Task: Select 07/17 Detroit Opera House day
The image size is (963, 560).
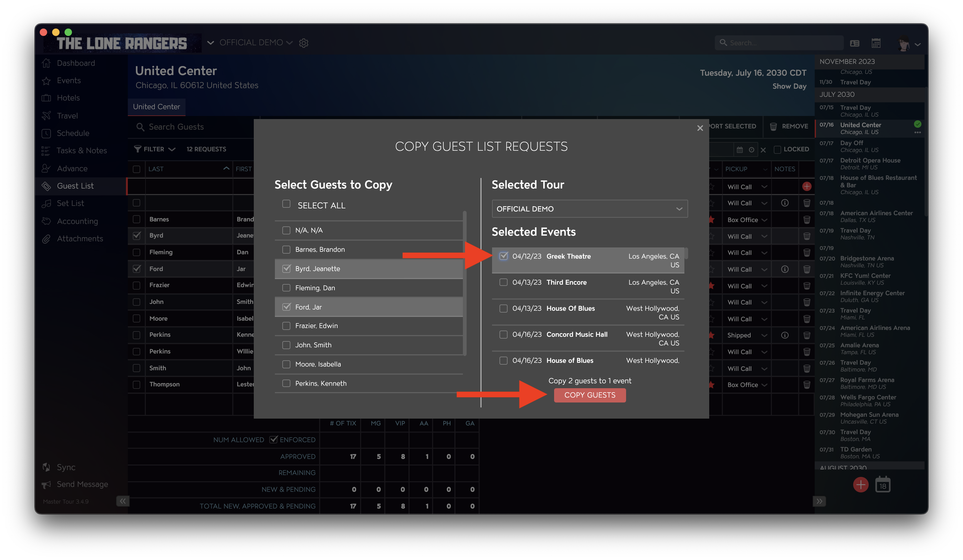Action: pyautogui.click(x=869, y=163)
